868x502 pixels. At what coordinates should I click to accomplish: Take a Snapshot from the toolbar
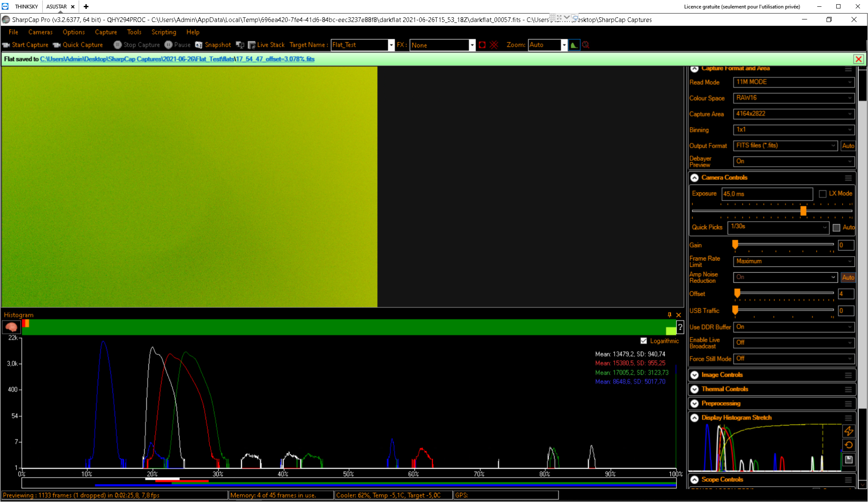click(x=213, y=45)
